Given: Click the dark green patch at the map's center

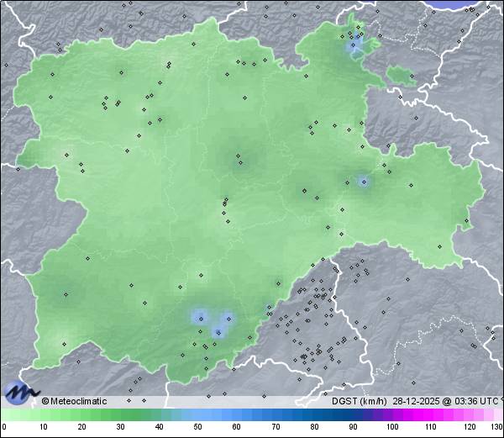Looking at the screenshot, I should pyautogui.click(x=238, y=157).
